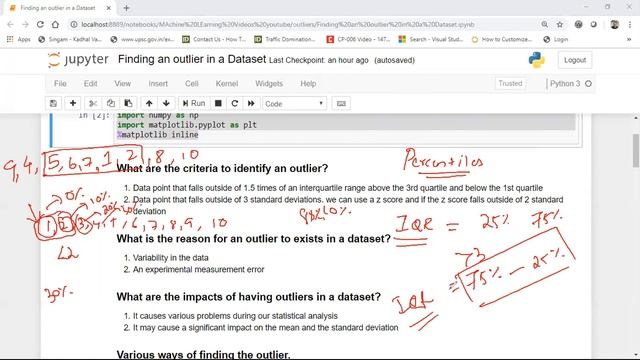The width and height of the screenshot is (640, 360).
Task: Open the Login bookmark
Action: tap(556, 39)
